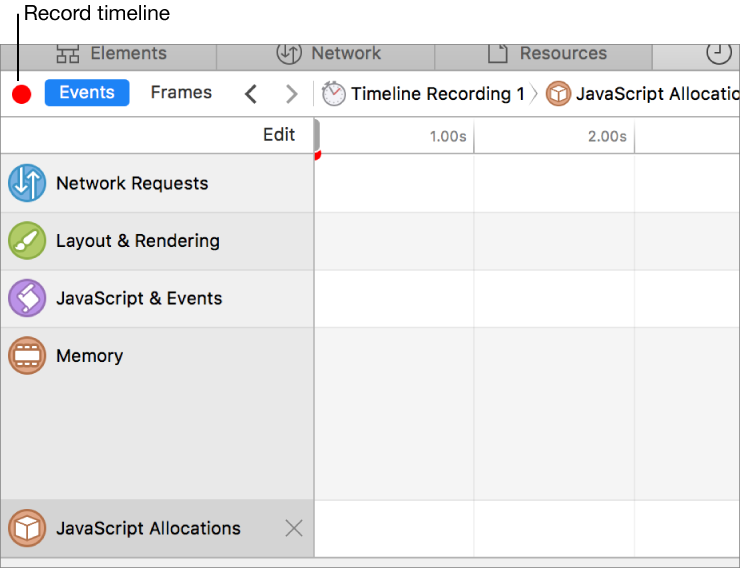Screen dimensions: 740x568
Task: Switch to Events view
Action: pyautogui.click(x=87, y=92)
